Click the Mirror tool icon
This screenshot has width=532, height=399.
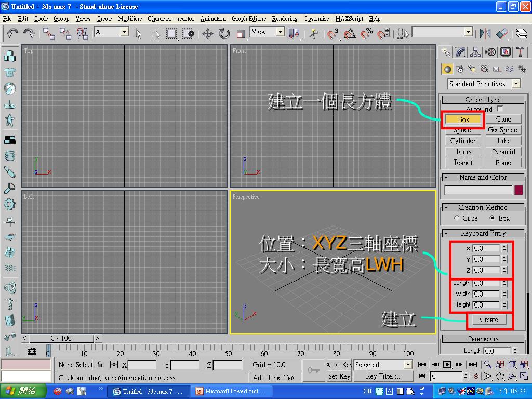pos(485,34)
